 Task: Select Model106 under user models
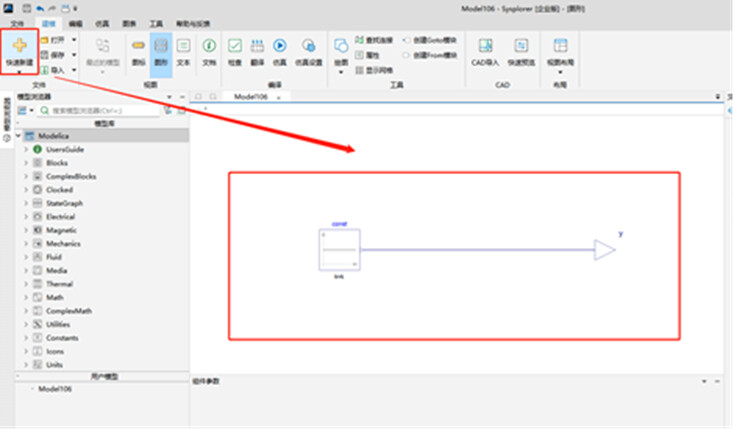tap(55, 389)
